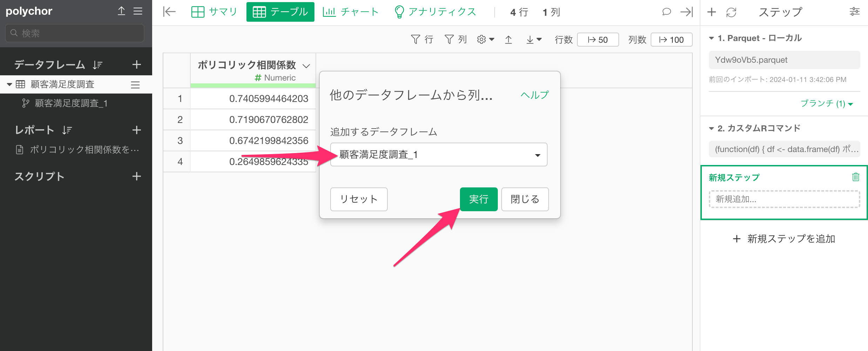Click the (function(df) command step token

pos(784,149)
